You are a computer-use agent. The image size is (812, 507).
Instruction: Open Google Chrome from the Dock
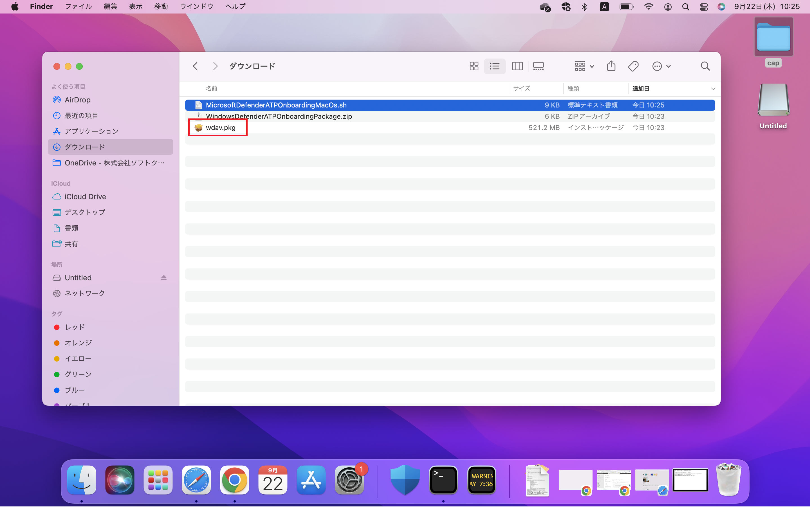point(235,481)
